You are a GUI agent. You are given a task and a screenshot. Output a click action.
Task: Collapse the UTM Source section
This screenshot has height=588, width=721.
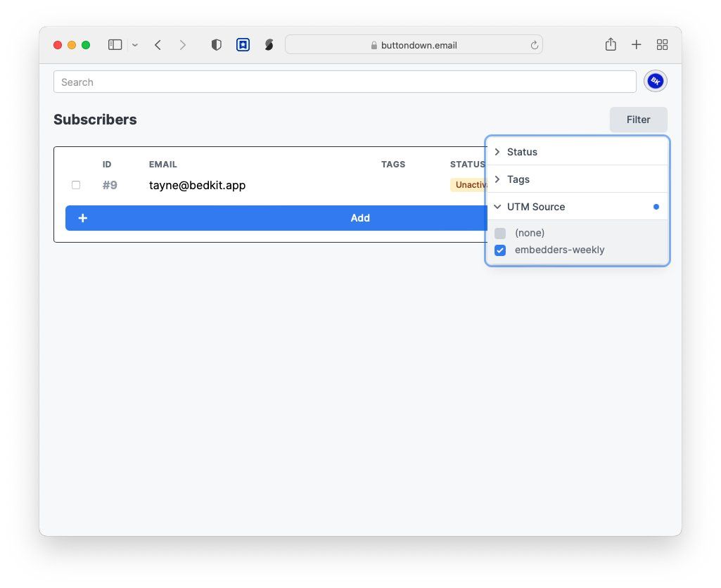click(535, 207)
